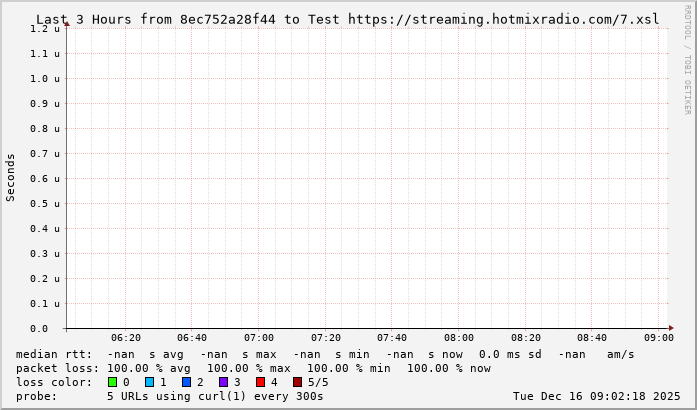Click the dark red 5/5 loss swatch
697x410 pixels.
coord(297,382)
